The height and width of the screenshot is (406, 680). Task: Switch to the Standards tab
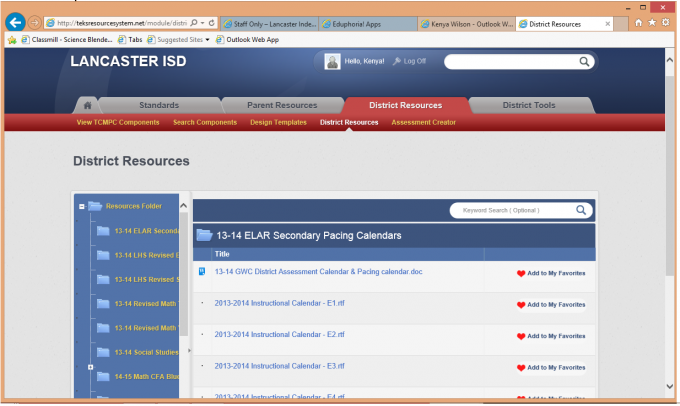point(159,105)
